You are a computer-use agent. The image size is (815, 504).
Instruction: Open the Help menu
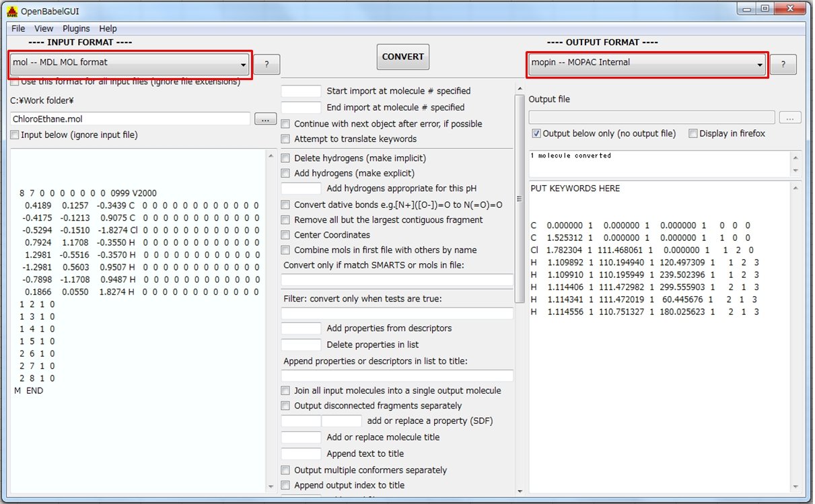tap(108, 28)
